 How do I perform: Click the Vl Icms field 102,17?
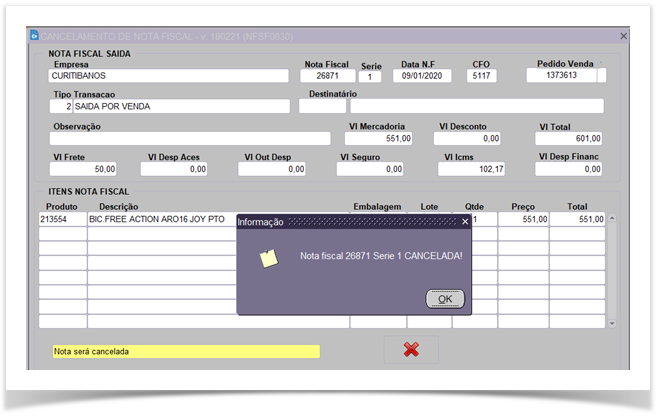coord(471,169)
